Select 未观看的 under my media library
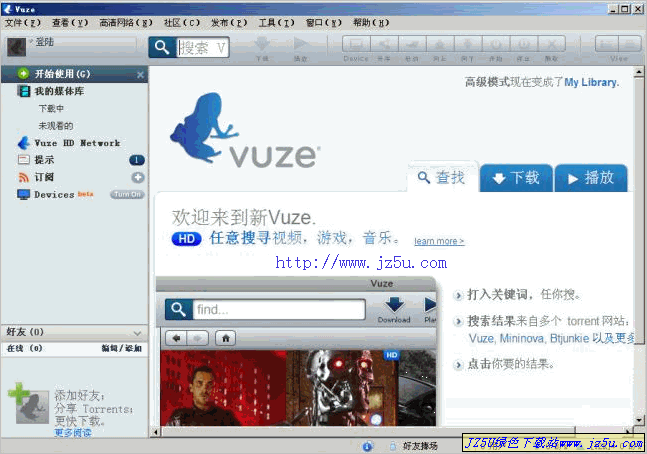The height and width of the screenshot is (454, 647). pyautogui.click(x=56, y=126)
